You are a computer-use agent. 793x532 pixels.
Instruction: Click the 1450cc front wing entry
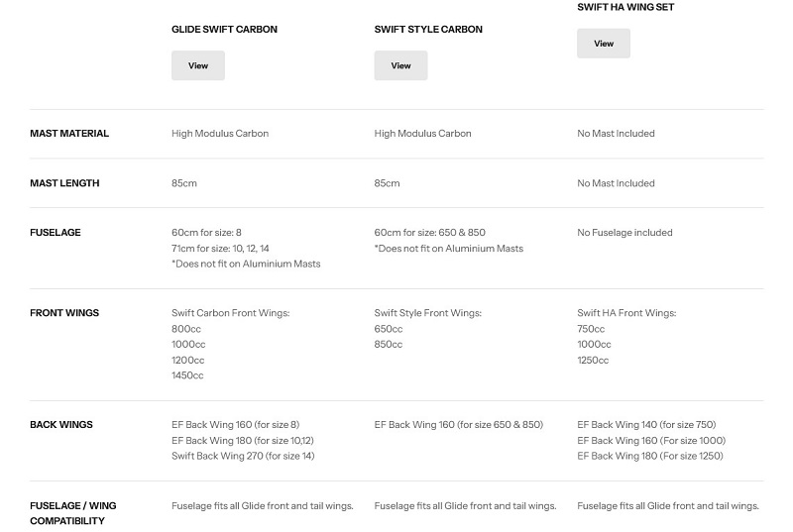(x=187, y=375)
